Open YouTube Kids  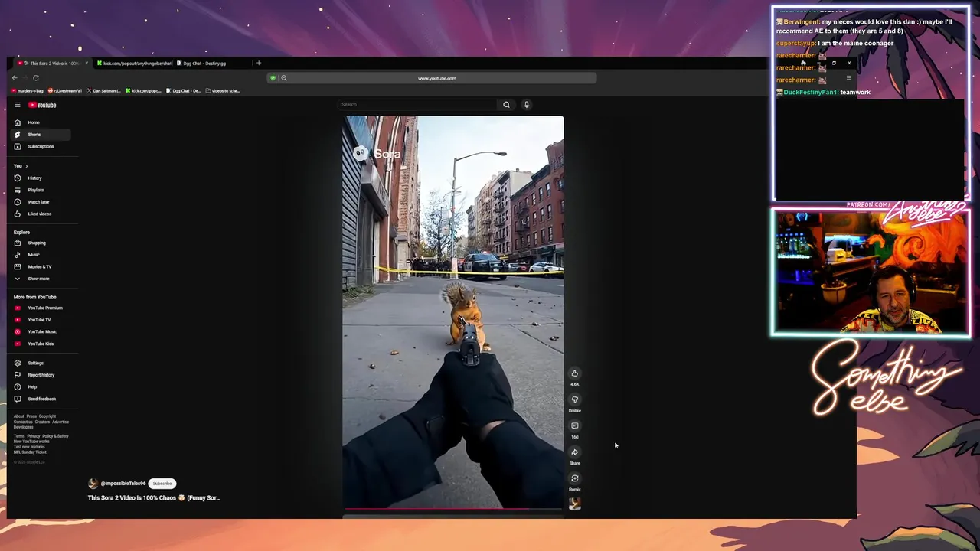coord(41,344)
